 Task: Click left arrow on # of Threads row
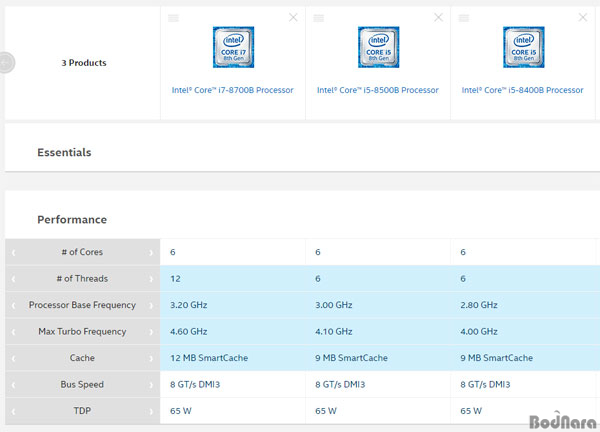(13, 279)
